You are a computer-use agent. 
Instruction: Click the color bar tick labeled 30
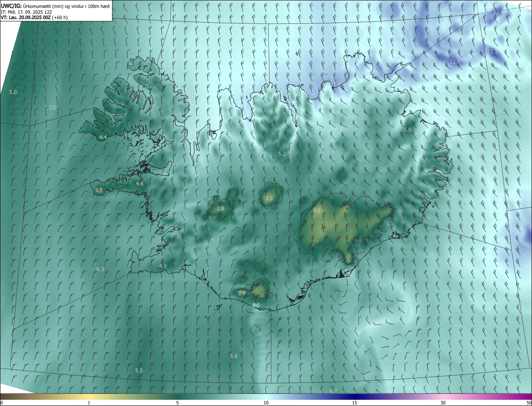point(443,403)
